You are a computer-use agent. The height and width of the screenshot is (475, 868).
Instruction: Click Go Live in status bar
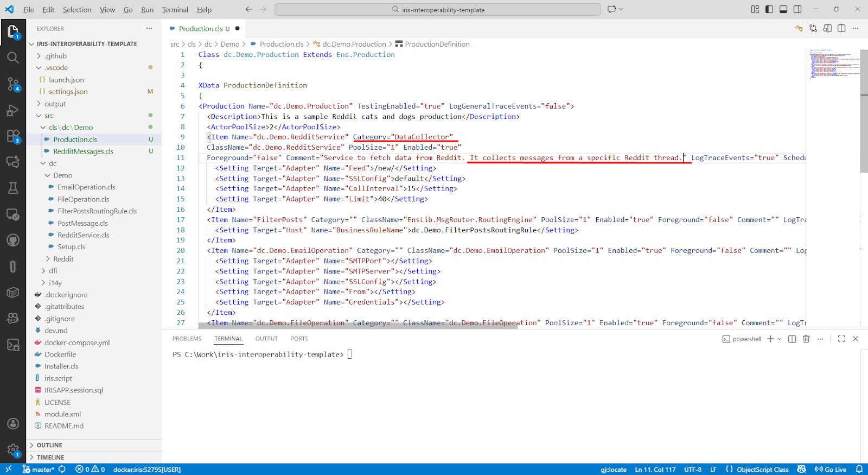click(x=831, y=470)
